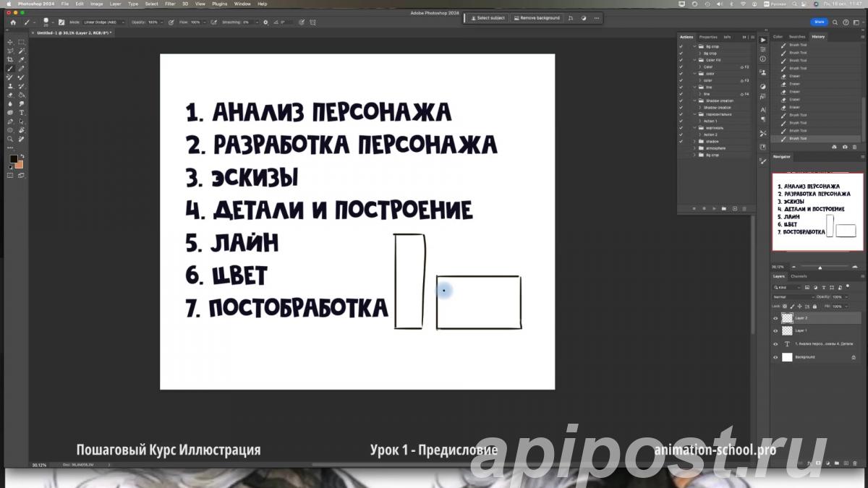
Task: Open the Filter menu
Action: click(170, 4)
